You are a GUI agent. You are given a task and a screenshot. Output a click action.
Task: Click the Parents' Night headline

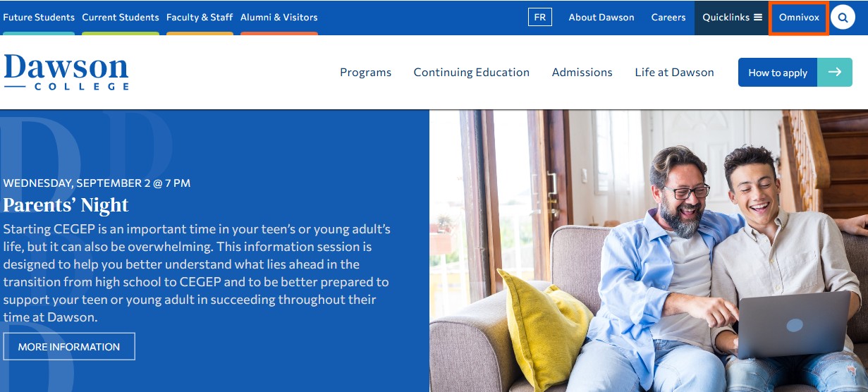[x=66, y=205]
